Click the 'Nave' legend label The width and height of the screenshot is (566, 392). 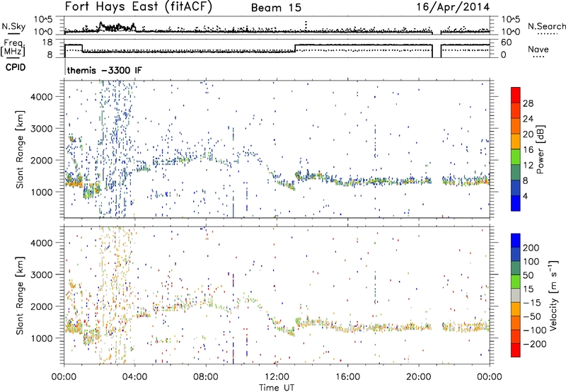538,49
